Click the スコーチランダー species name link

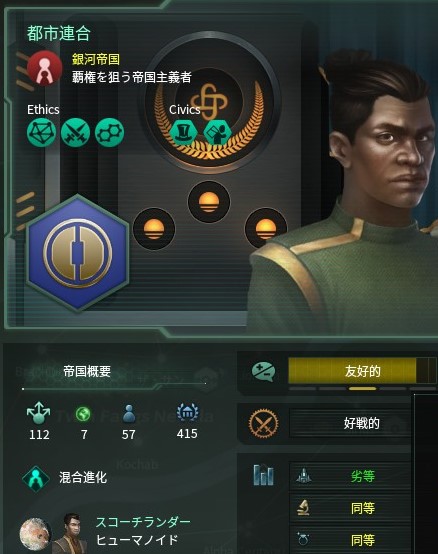(143, 521)
